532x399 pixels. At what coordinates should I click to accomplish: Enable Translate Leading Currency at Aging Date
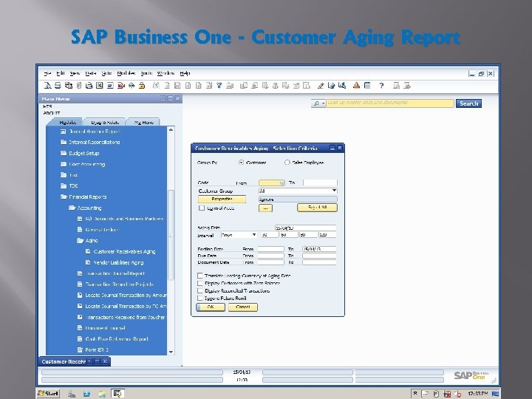click(x=200, y=276)
